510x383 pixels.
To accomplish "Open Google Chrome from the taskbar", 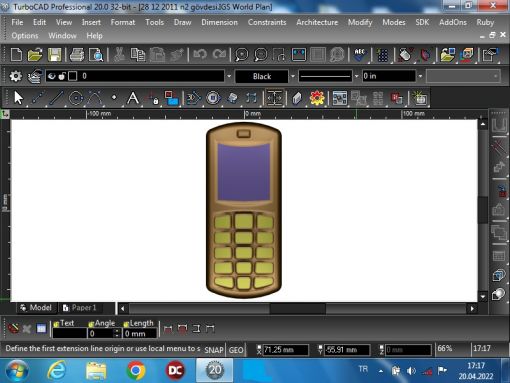I will [x=136, y=370].
